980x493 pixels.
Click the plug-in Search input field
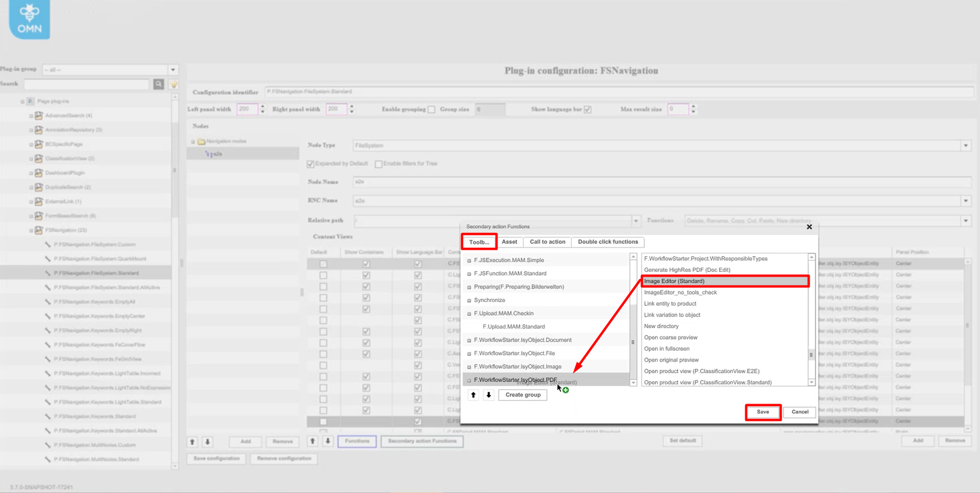[x=86, y=84]
